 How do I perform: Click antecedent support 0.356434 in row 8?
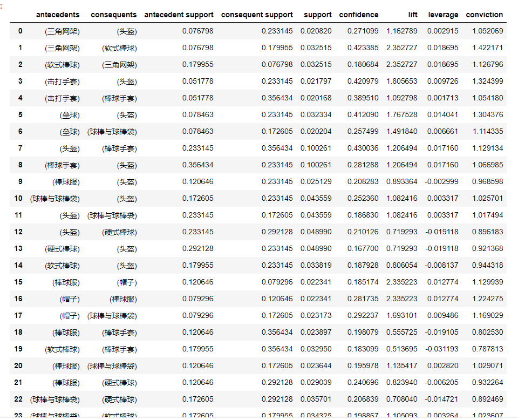[198, 165]
